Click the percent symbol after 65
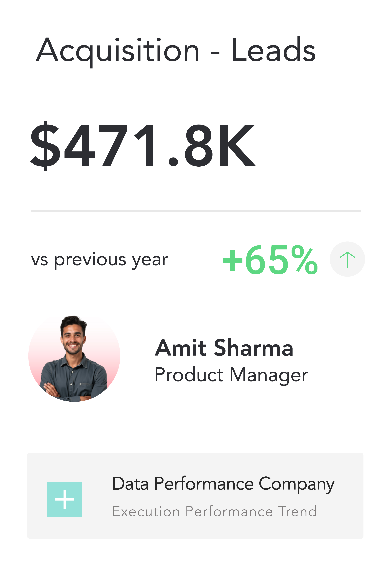392x578 pixels. coord(304,260)
